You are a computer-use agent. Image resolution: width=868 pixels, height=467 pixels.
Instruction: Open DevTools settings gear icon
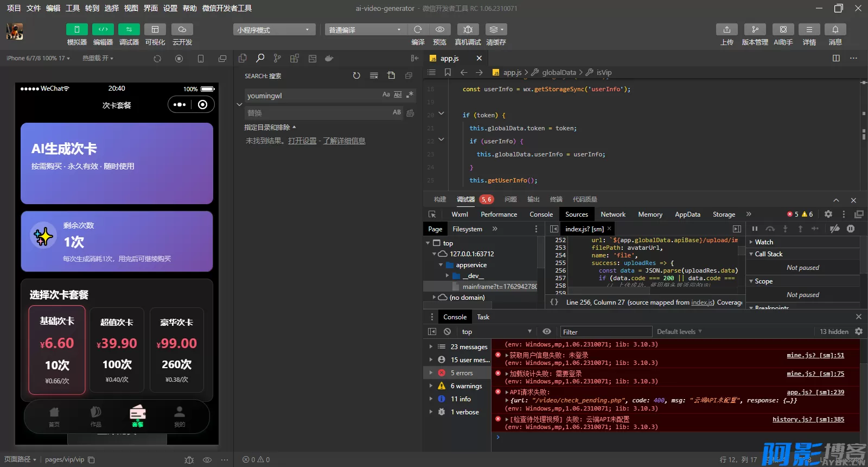click(x=828, y=214)
